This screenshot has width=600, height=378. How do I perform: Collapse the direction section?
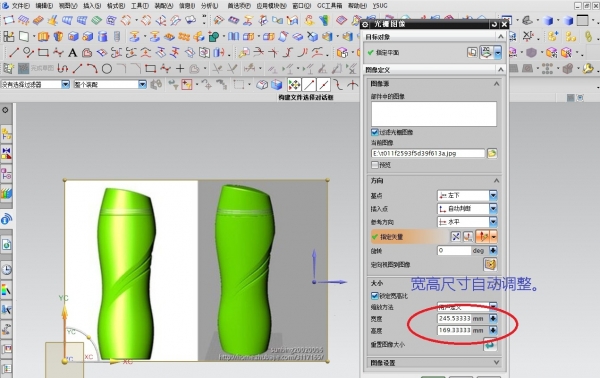click(x=496, y=181)
